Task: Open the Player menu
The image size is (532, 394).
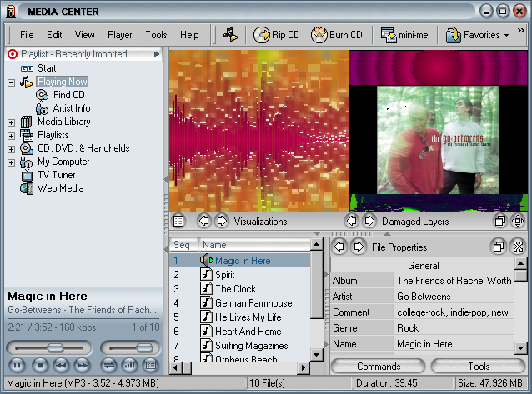Action: 119,35
